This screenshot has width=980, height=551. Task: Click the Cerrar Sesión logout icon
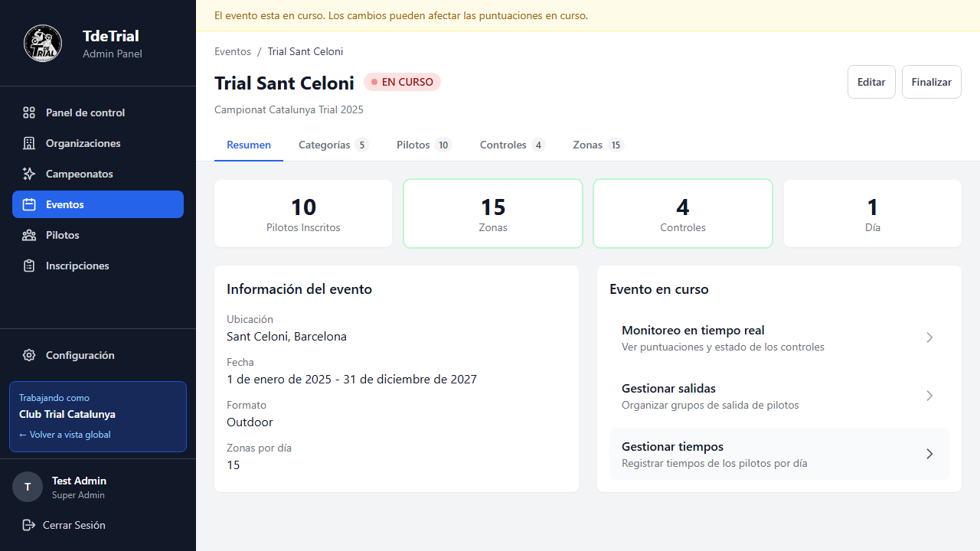tap(29, 525)
